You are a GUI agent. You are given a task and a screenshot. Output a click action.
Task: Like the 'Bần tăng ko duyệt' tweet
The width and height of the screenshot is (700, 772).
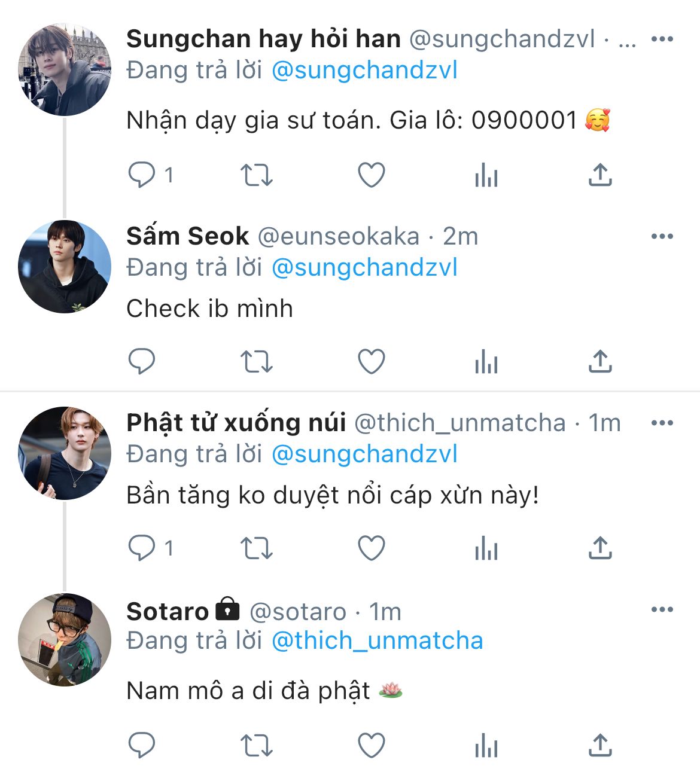(371, 548)
